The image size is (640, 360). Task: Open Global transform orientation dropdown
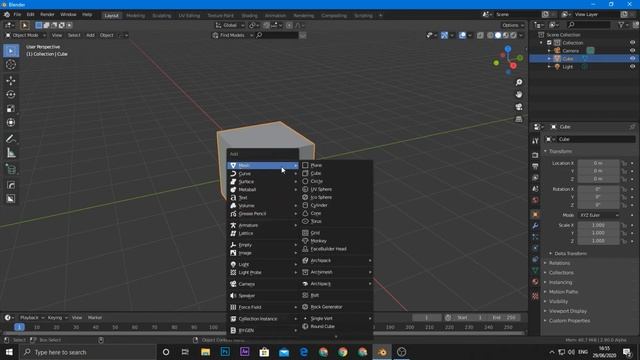(x=230, y=25)
